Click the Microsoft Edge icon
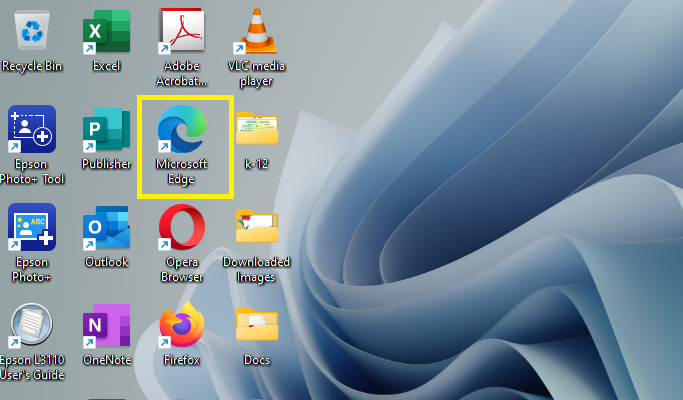Image resolution: width=683 pixels, height=400 pixels. click(x=182, y=129)
